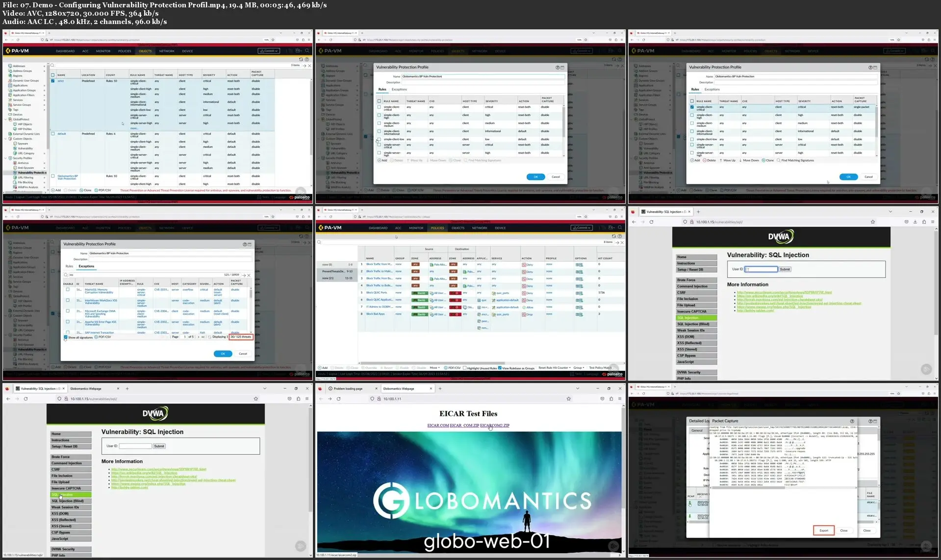Click Clone below the undimmed vulnerability profile list
Viewport: 941px width, 560px height.
point(86,190)
